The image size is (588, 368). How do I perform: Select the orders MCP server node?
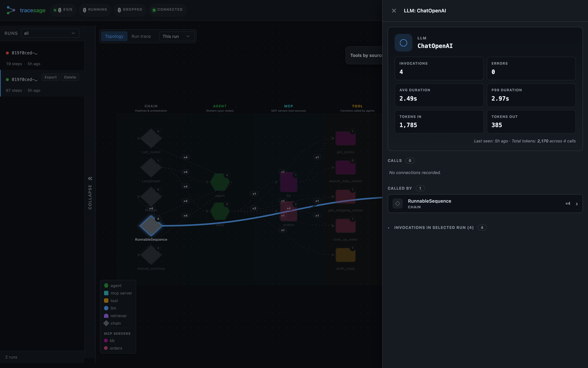(x=288, y=211)
